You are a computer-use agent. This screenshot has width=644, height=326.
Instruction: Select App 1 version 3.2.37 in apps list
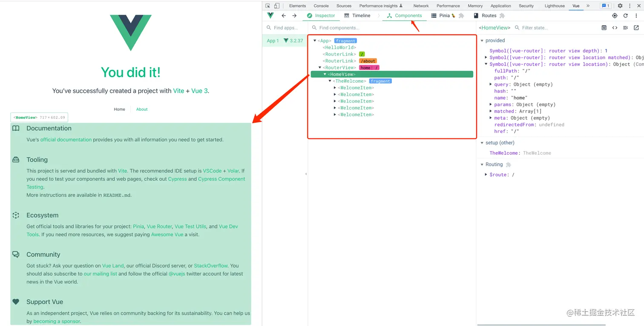[285, 41]
